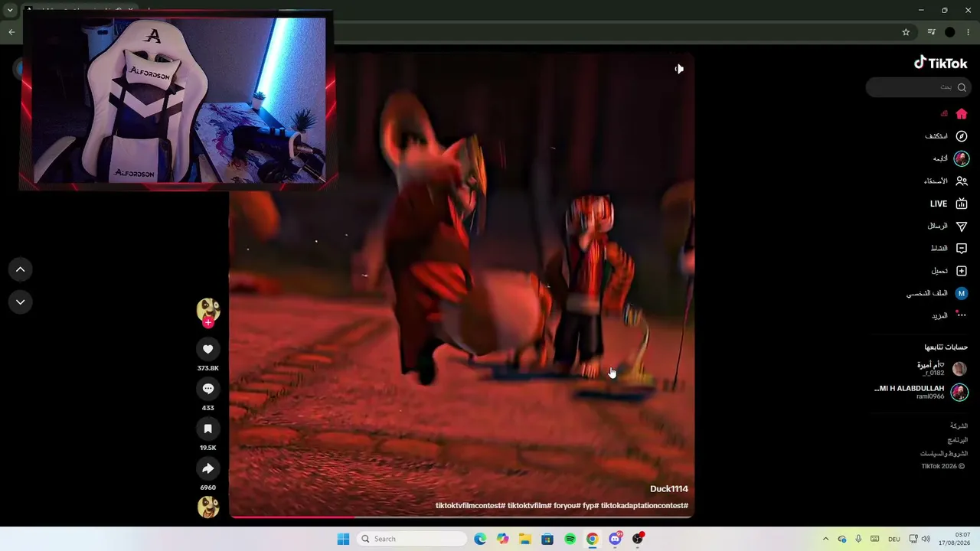Open the #fyp hashtag
This screenshot has height=551, width=980.
pos(590,506)
